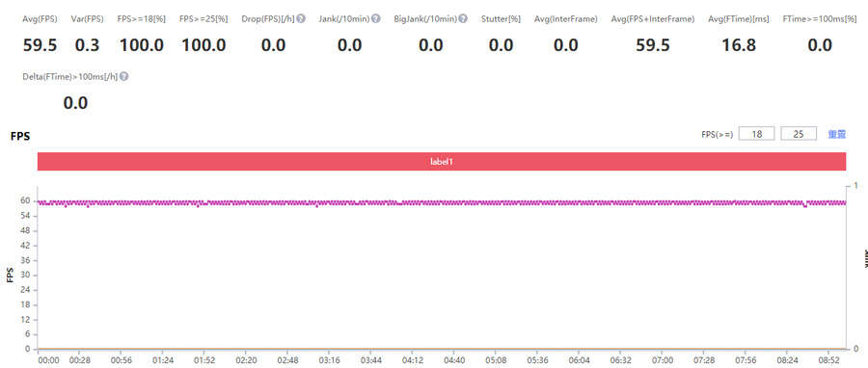Screen dimensions: 868x368
Task: Click the 08:52 tick on time axis
Action: (x=836, y=359)
